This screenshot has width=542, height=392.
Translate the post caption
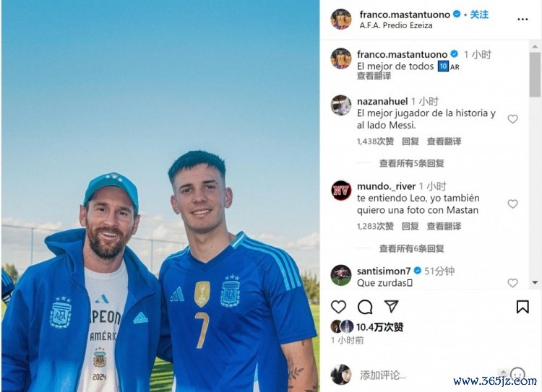[374, 76]
